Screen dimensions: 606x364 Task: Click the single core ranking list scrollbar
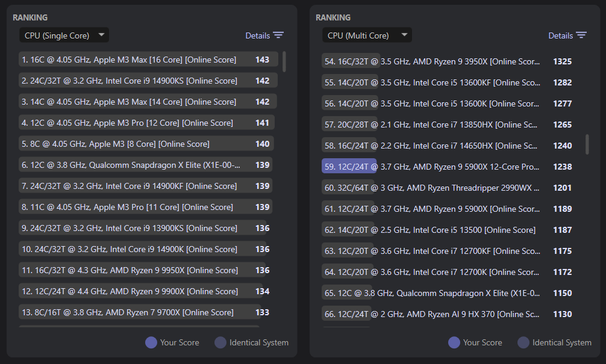click(x=284, y=62)
